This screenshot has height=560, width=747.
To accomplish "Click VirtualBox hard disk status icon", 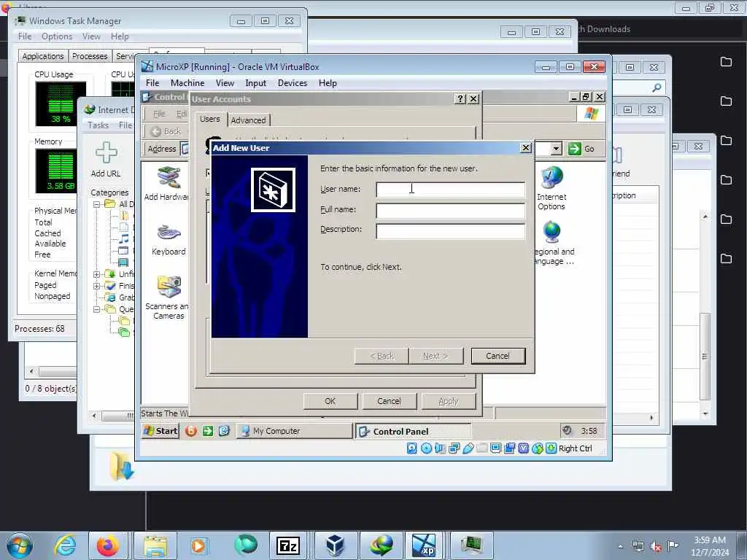I will 412,448.
